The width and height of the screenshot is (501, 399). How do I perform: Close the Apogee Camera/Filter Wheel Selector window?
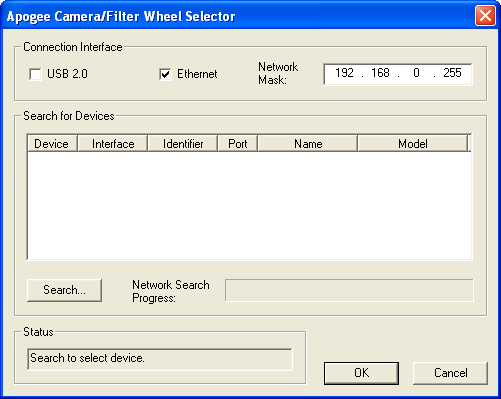[x=485, y=16]
